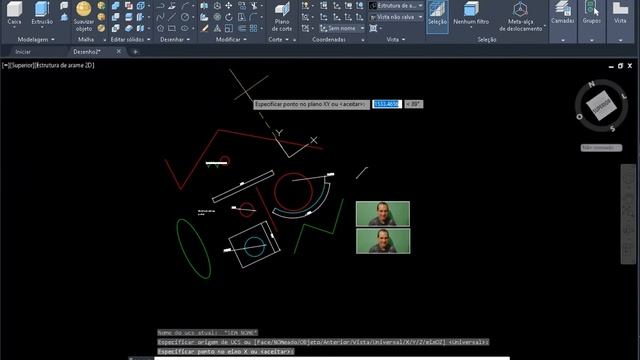
Task: Open the [-] viewport controls menu
Action: [x=5, y=65]
